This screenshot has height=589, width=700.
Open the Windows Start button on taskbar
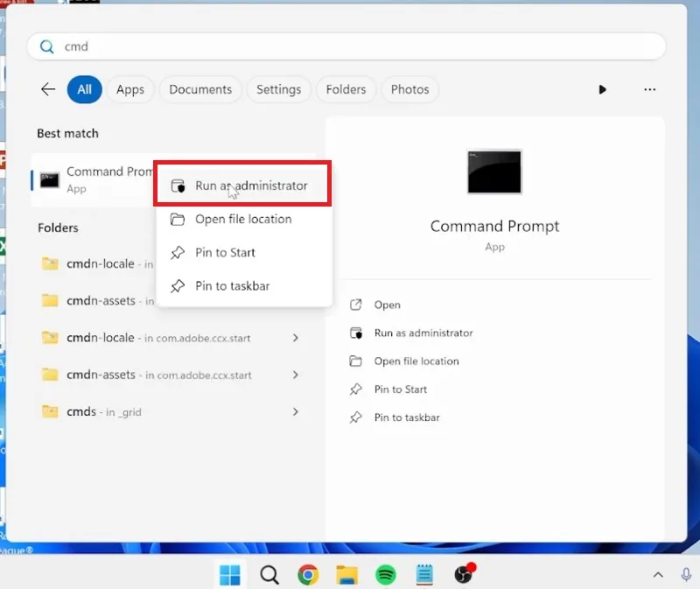(x=230, y=575)
